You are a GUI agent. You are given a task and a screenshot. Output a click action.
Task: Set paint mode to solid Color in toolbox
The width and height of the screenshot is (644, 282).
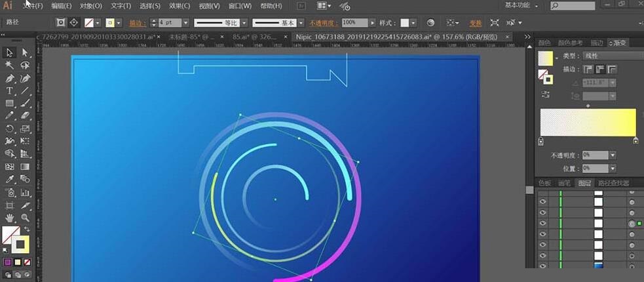click(x=8, y=262)
